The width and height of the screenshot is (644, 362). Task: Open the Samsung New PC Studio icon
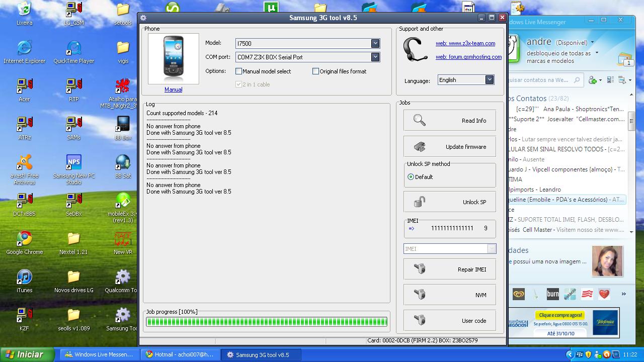[73, 169]
